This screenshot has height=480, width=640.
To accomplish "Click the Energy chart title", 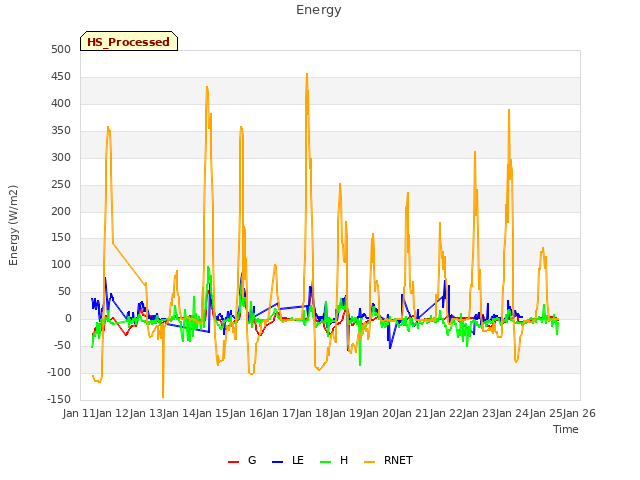I will pos(319,10).
